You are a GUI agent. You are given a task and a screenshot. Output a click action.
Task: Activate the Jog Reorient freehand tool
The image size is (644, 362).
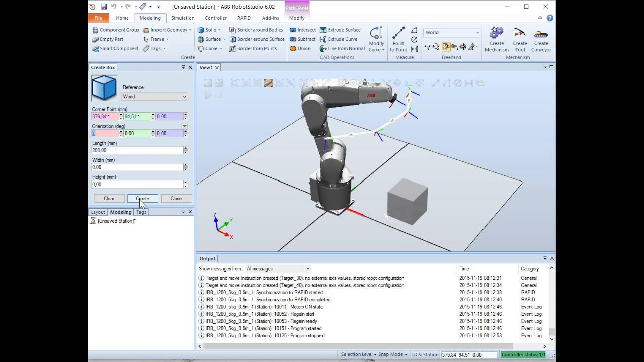pos(463,47)
